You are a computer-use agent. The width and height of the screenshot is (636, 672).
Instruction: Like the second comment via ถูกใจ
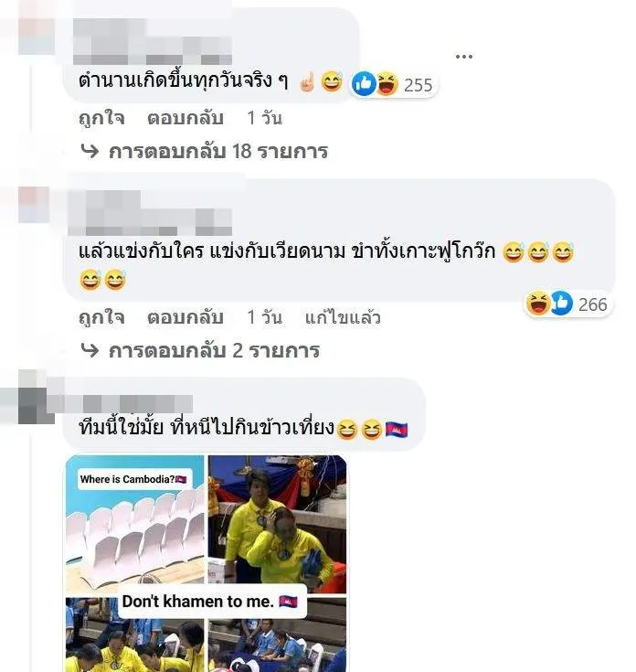pyautogui.click(x=101, y=317)
